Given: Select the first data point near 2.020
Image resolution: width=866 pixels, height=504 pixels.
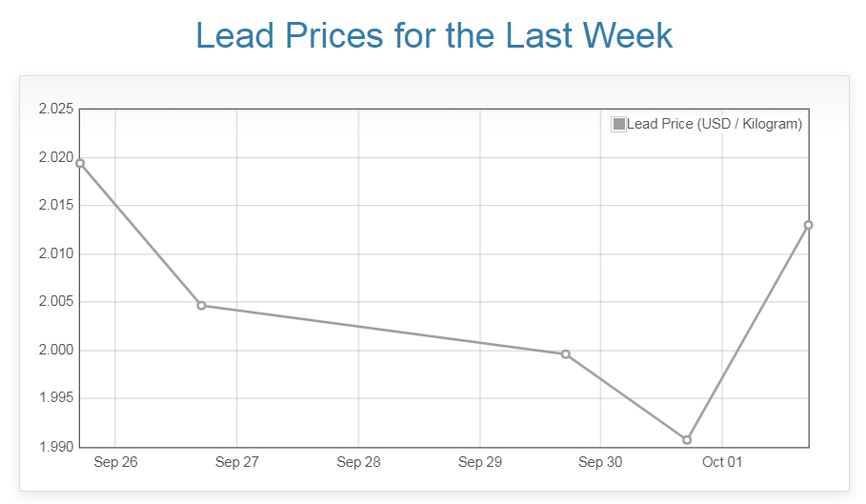Looking at the screenshot, I should point(80,163).
